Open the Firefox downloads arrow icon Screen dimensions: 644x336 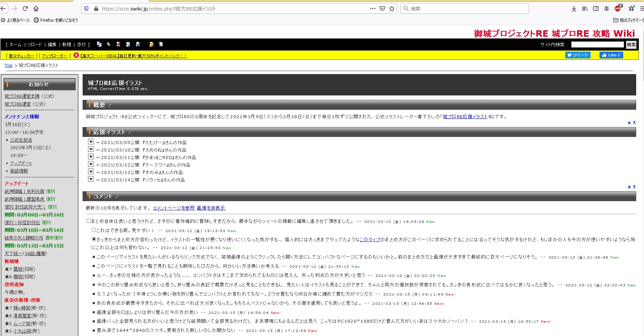[574, 8]
